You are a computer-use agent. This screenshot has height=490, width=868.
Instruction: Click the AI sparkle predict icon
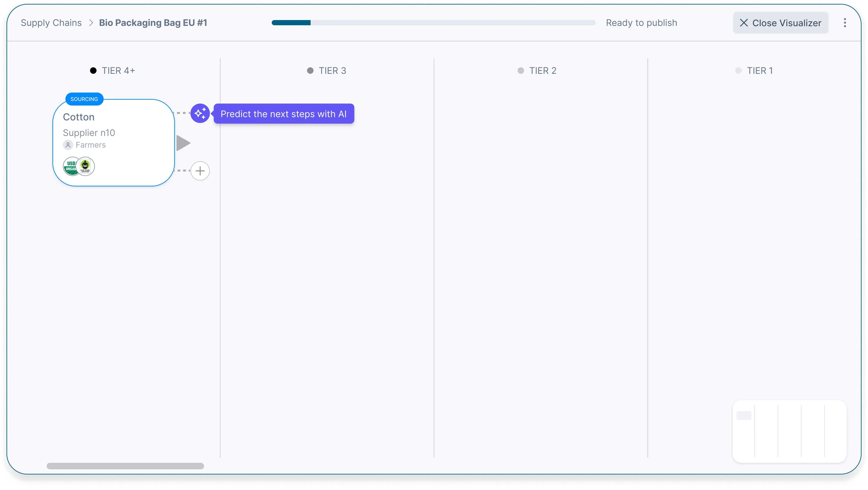pyautogui.click(x=200, y=113)
